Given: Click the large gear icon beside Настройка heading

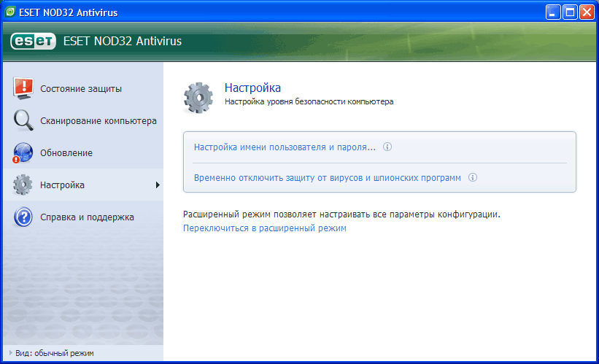Looking at the screenshot, I should pyautogui.click(x=198, y=98).
